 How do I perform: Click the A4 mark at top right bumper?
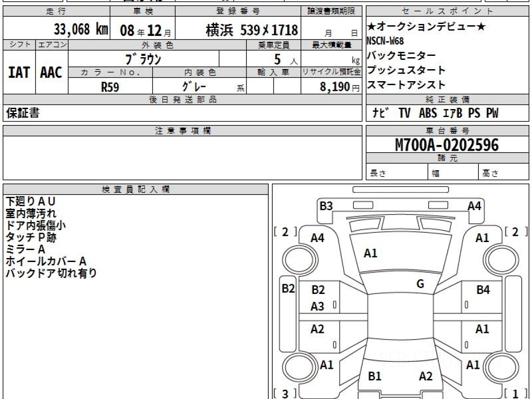(x=474, y=206)
